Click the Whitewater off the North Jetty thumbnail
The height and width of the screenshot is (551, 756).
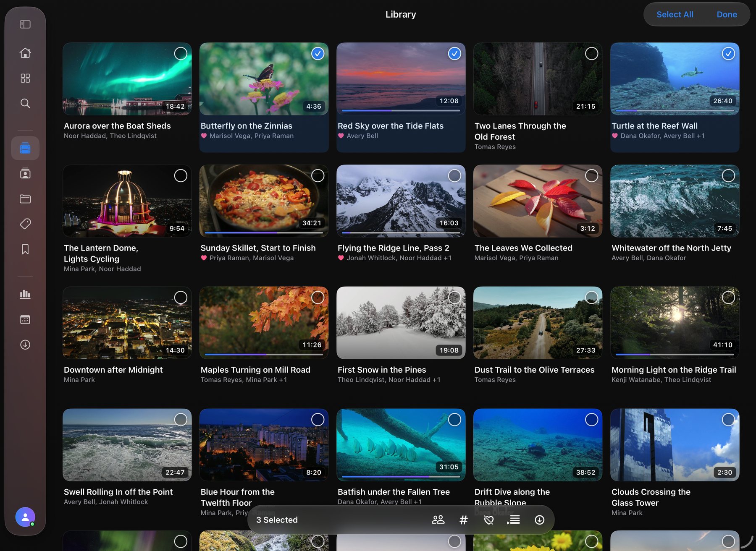675,201
